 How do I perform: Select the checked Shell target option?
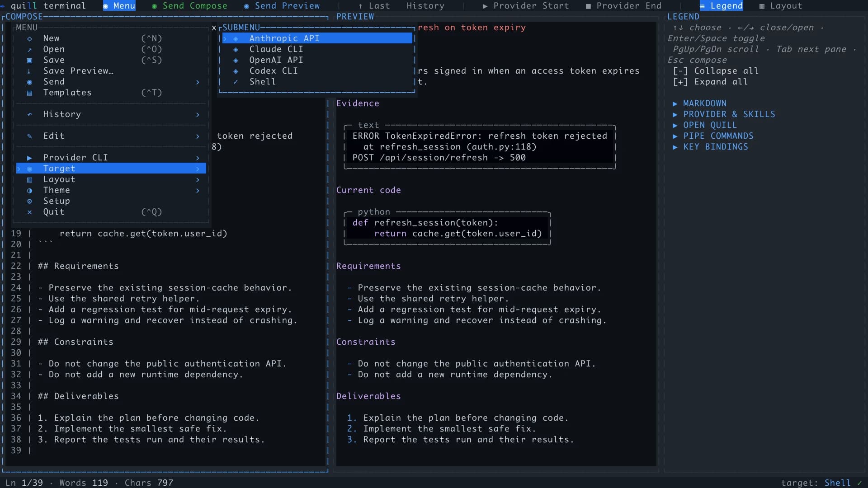(317, 82)
